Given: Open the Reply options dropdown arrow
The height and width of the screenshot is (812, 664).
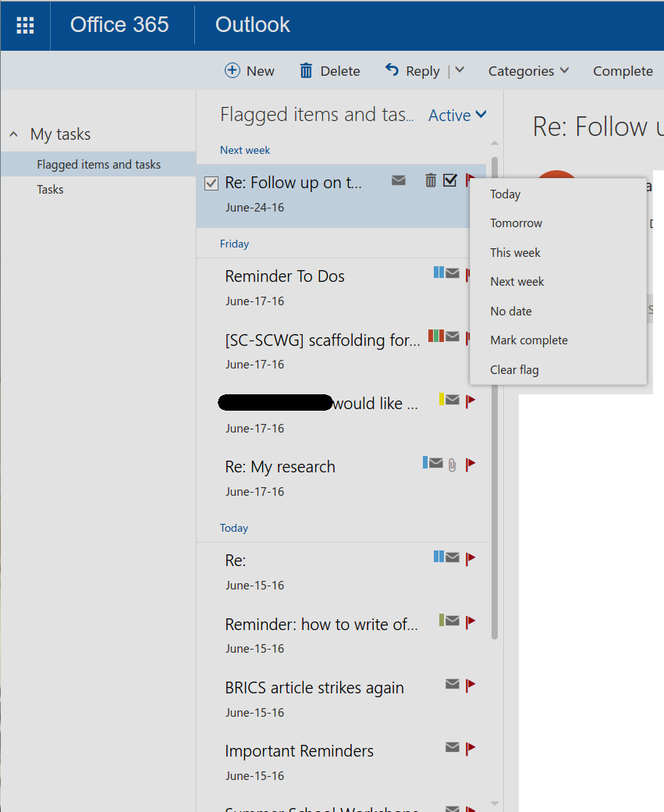Looking at the screenshot, I should [x=460, y=69].
